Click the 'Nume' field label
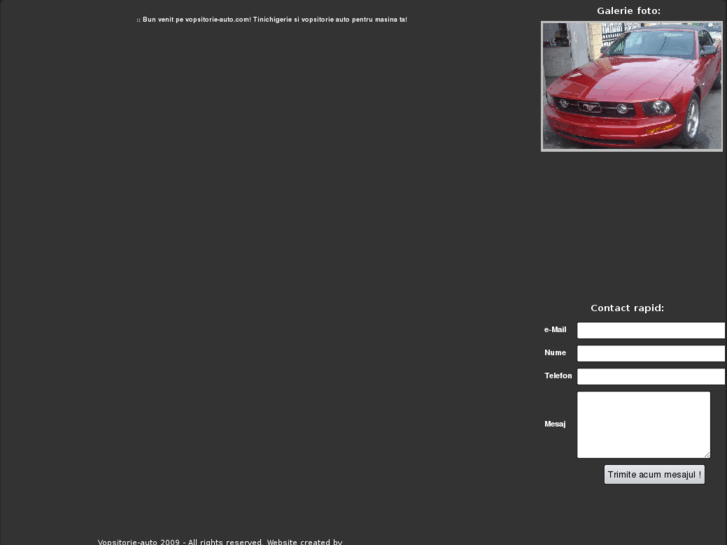This screenshot has height=545, width=727. click(555, 353)
